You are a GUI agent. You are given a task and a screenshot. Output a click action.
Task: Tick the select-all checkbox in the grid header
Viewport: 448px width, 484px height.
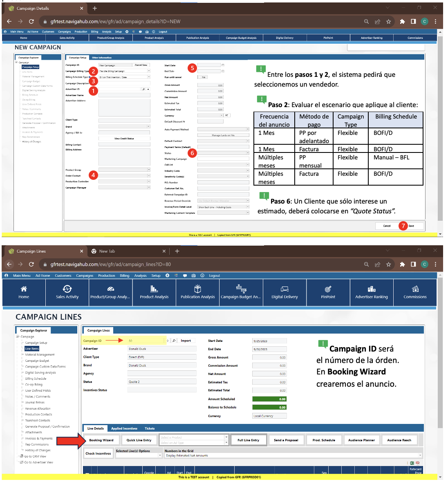pos(87,474)
